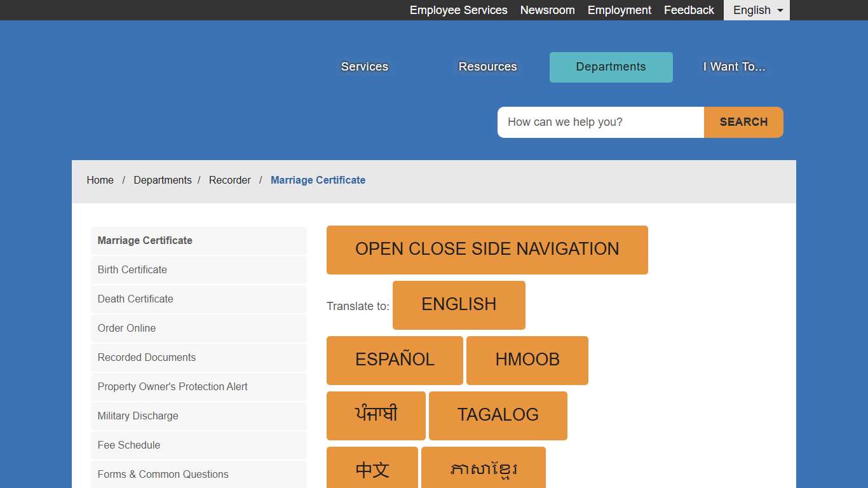The image size is (868, 488).
Task: Open the Resources menu
Action: tap(487, 67)
